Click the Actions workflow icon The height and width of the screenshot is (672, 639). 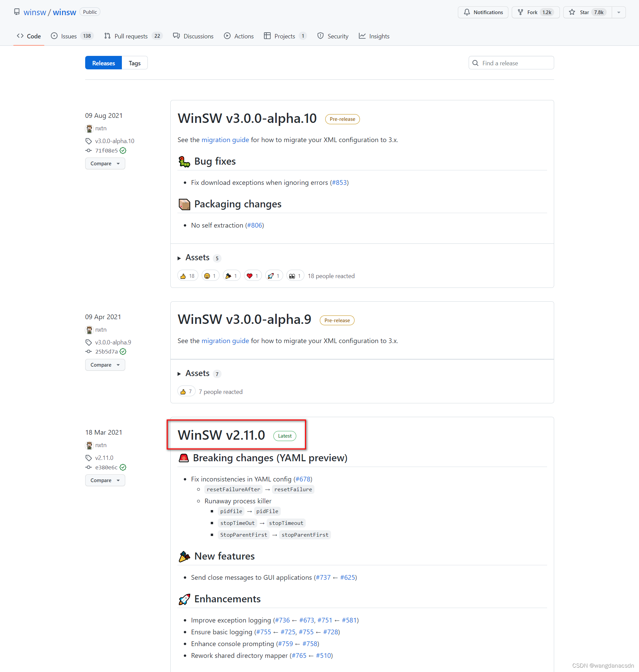(x=227, y=36)
